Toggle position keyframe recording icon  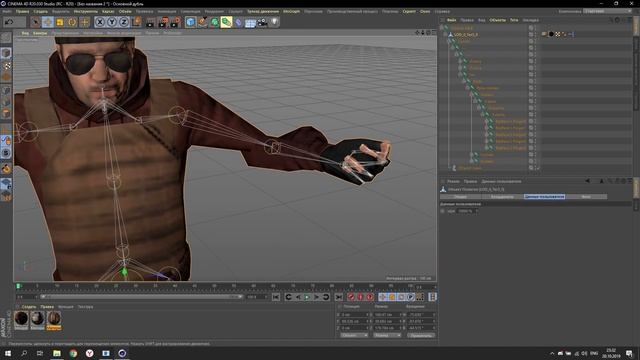pos(382,297)
